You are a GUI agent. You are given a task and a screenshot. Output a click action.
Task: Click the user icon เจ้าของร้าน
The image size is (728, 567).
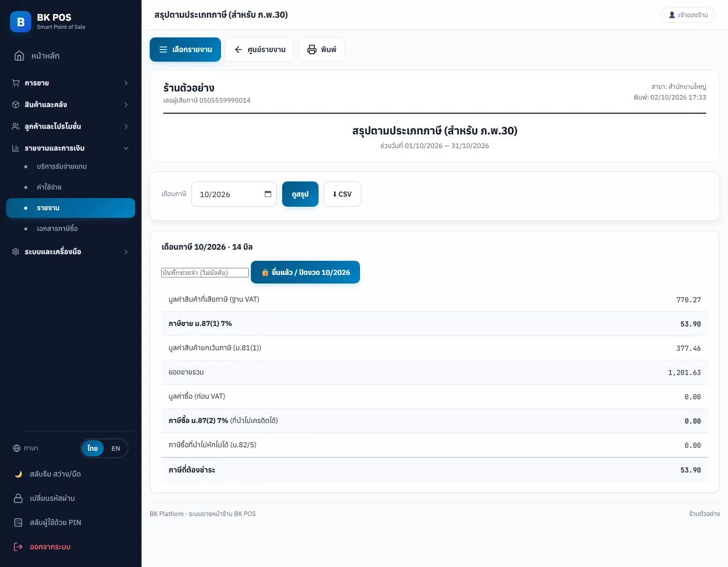tap(672, 15)
